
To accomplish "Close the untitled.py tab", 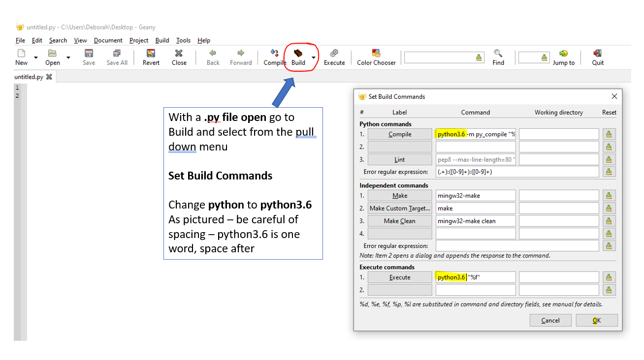I will (x=49, y=77).
